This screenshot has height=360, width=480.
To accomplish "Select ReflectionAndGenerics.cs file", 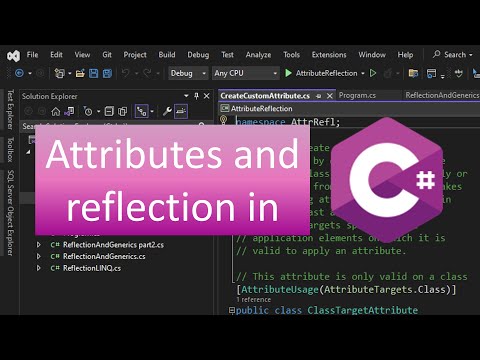I will coord(104,256).
